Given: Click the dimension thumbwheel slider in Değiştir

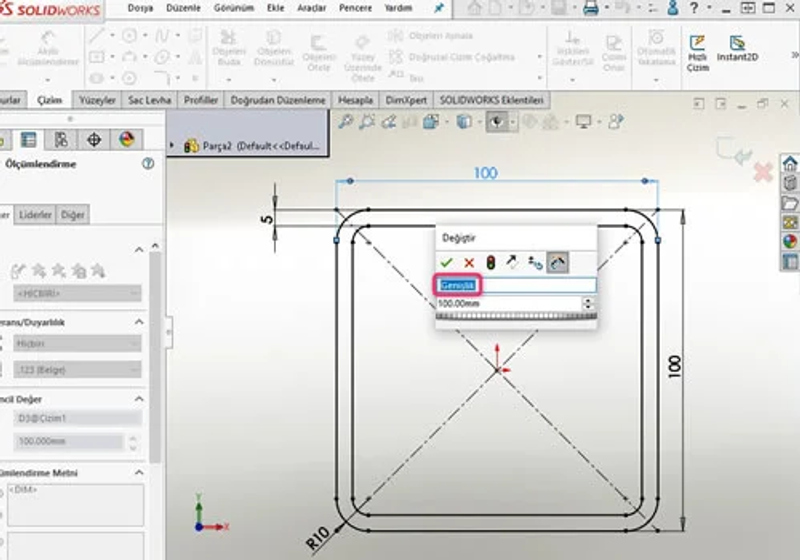Looking at the screenshot, I should [516, 317].
